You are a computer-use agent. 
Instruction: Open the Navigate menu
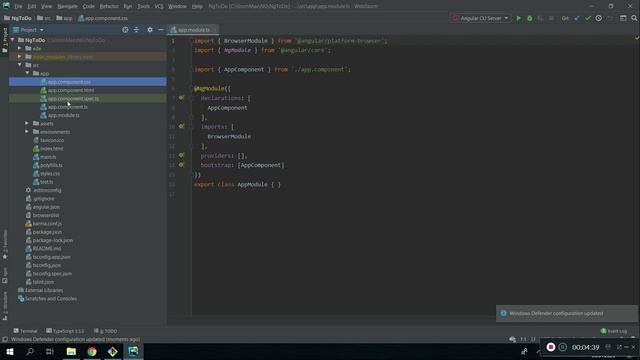(x=67, y=6)
